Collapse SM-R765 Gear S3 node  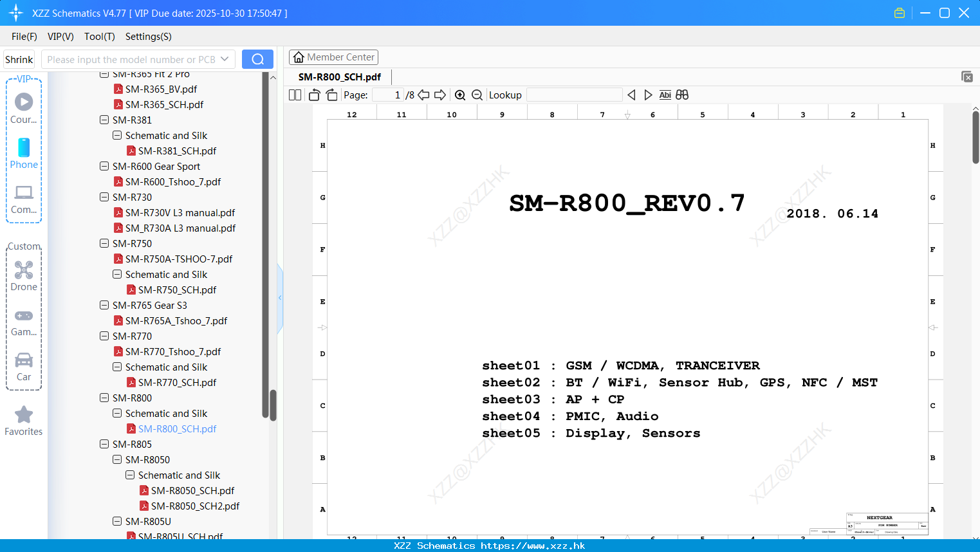click(104, 305)
